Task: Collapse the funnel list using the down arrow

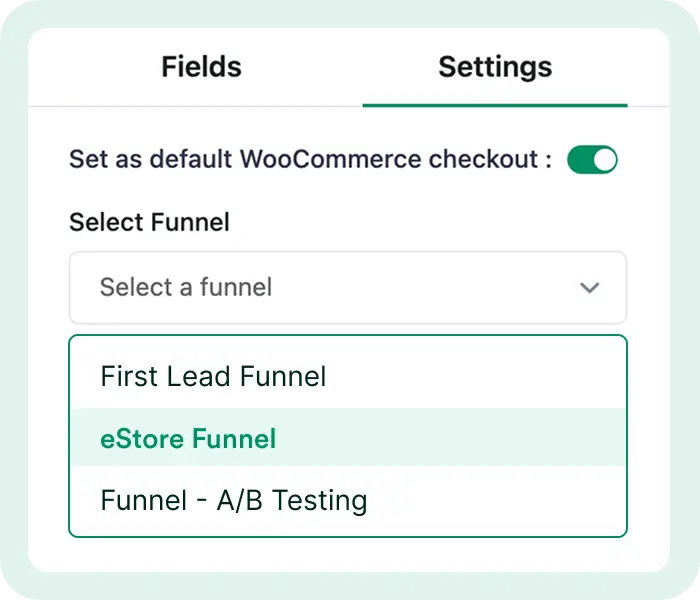Action: tap(590, 288)
